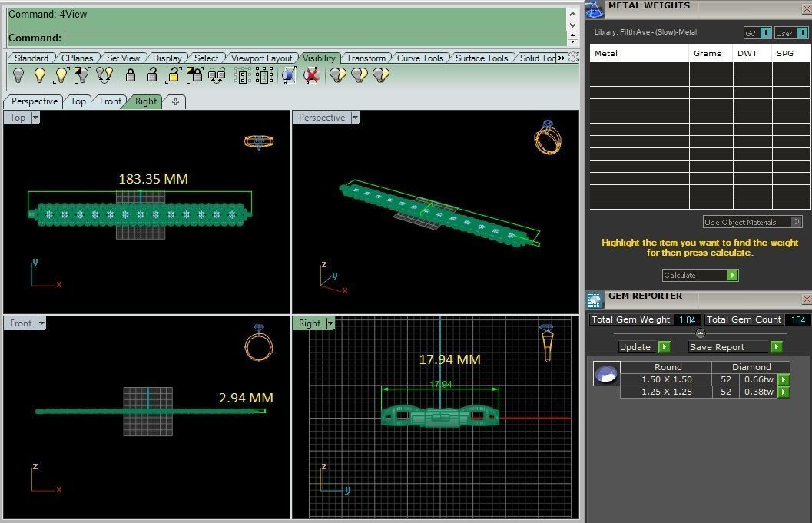Open the Front viewport dropdown arrow
The image size is (812, 523).
pyautogui.click(x=41, y=323)
